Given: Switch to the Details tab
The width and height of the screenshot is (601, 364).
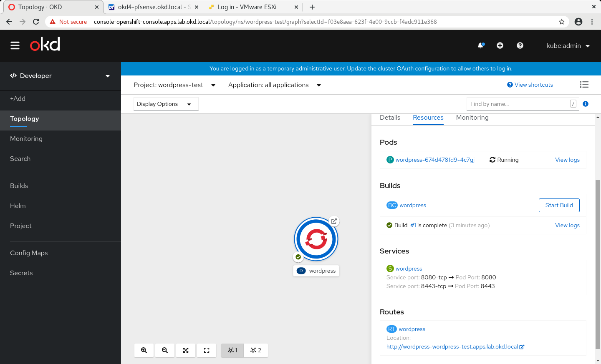Looking at the screenshot, I should click(x=390, y=118).
